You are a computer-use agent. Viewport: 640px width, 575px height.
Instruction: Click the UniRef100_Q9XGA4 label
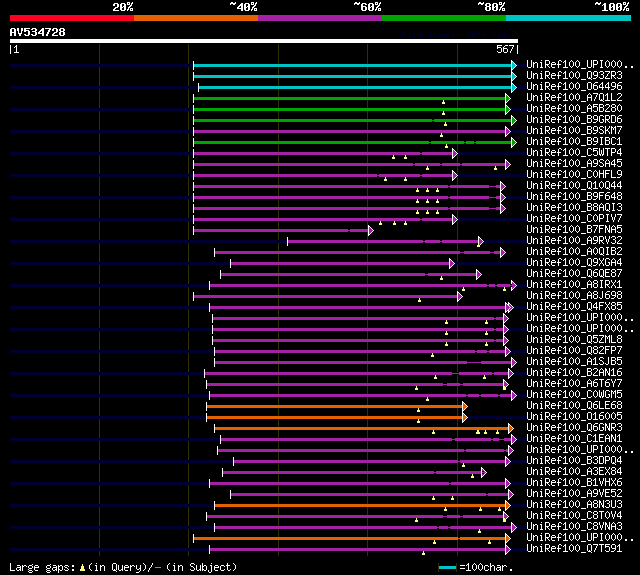tap(574, 263)
